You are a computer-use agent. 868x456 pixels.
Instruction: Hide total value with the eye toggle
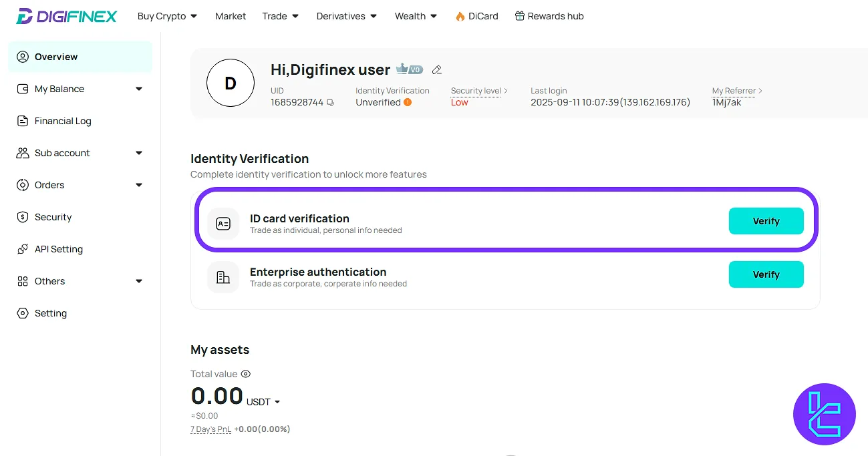click(x=245, y=374)
